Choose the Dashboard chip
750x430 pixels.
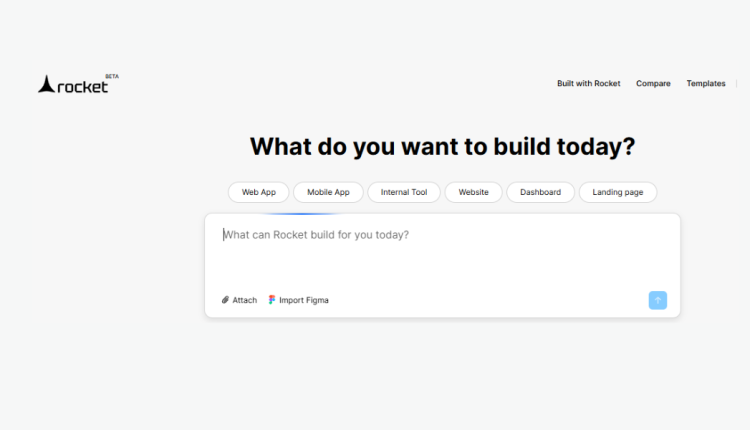point(540,192)
